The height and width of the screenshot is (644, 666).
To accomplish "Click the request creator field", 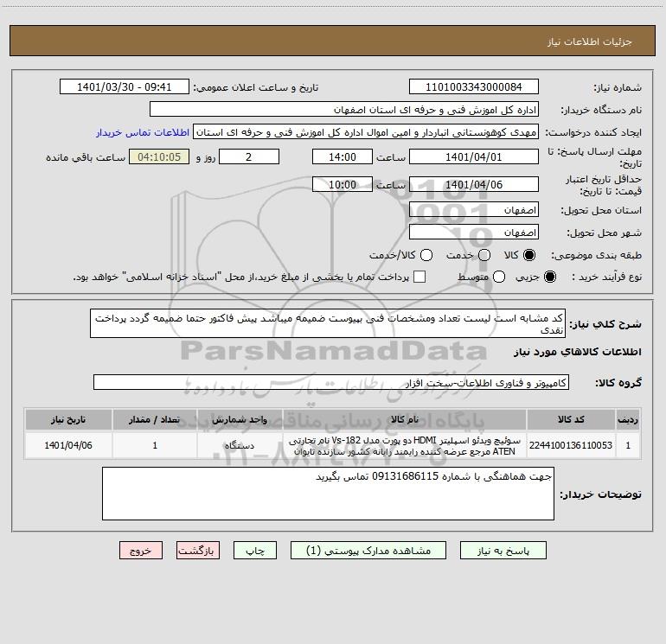I will coord(366,131).
